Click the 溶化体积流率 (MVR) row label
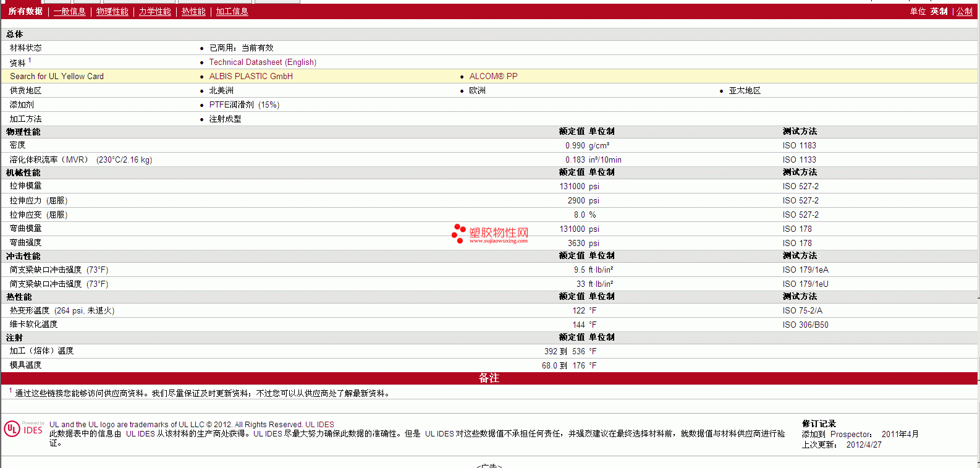 [x=80, y=160]
